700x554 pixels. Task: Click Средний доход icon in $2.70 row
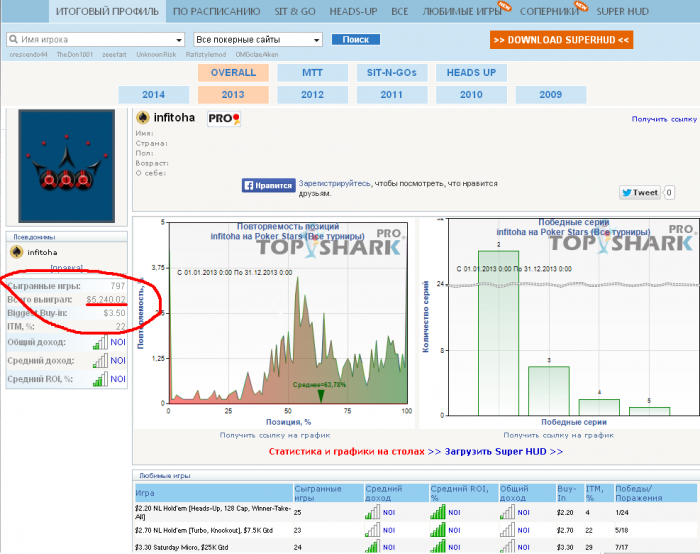tap(372, 530)
